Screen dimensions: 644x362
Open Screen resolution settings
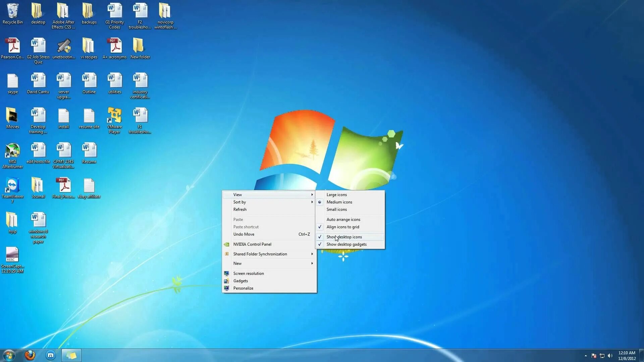click(x=249, y=273)
